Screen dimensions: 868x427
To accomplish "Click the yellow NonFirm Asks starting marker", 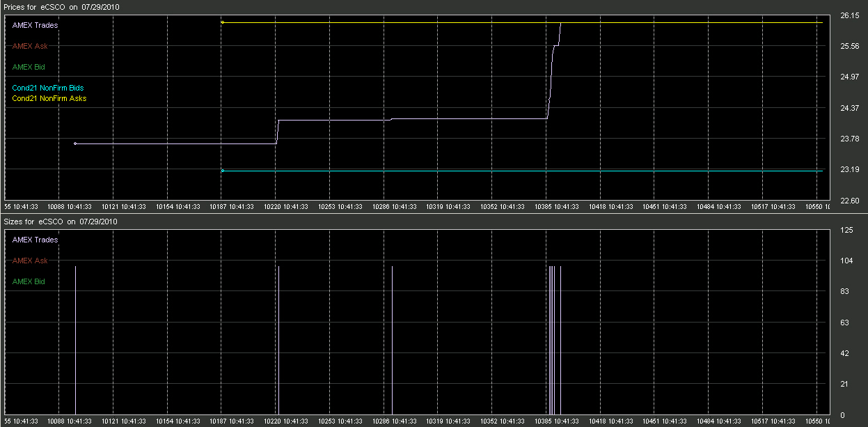I will (x=222, y=22).
